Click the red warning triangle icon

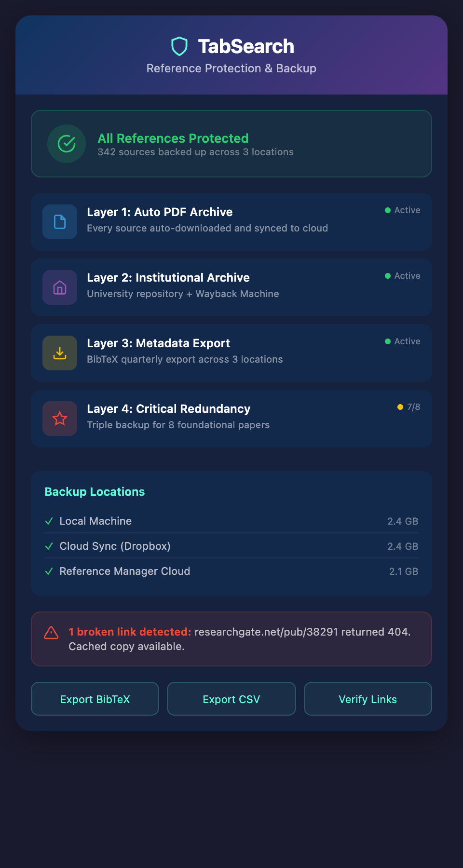[51, 633]
